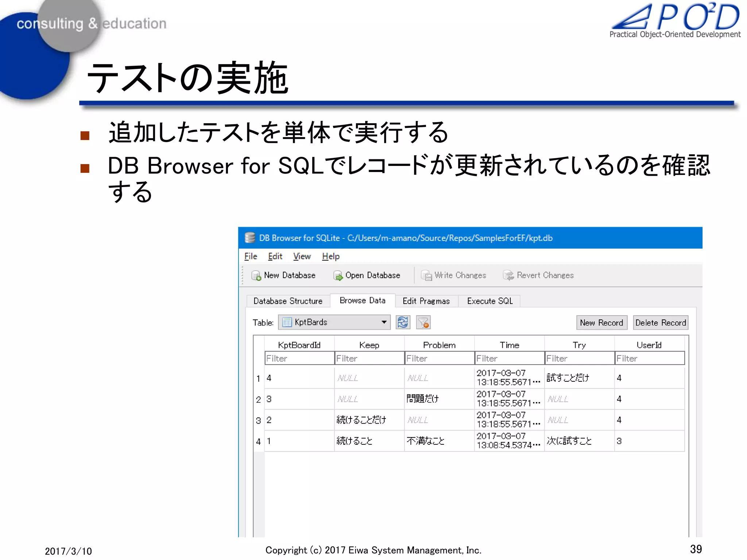Select the cell '続けること' in row 4
747x560 pixels.
[369, 441]
